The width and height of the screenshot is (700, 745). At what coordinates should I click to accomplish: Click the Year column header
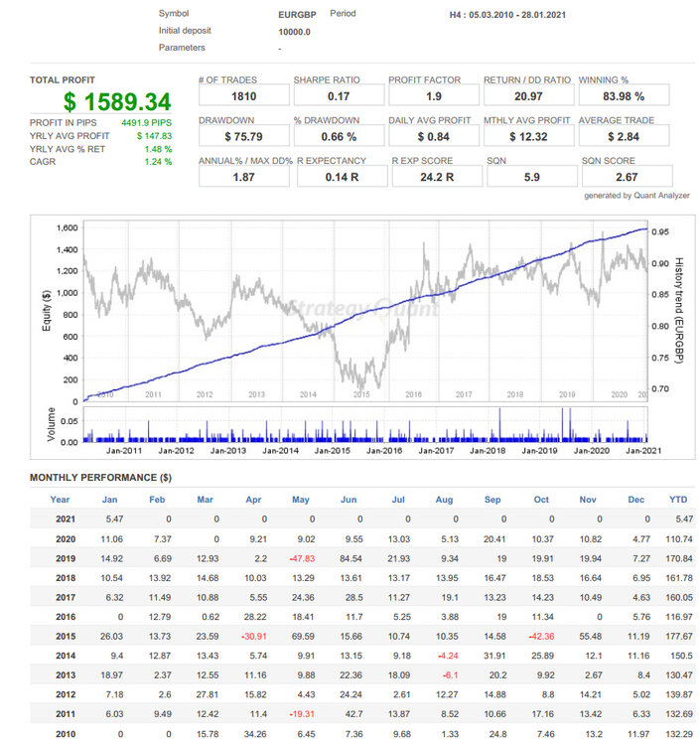click(60, 500)
